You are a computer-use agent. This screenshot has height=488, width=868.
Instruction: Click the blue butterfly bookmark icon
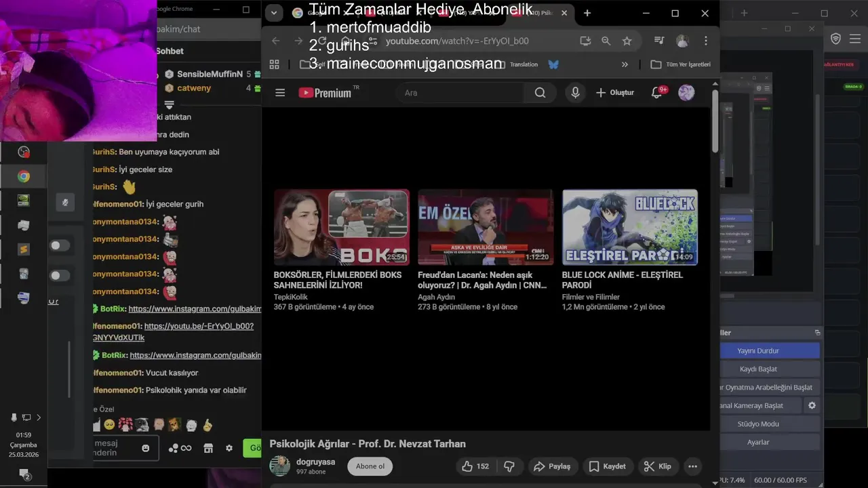tap(553, 64)
